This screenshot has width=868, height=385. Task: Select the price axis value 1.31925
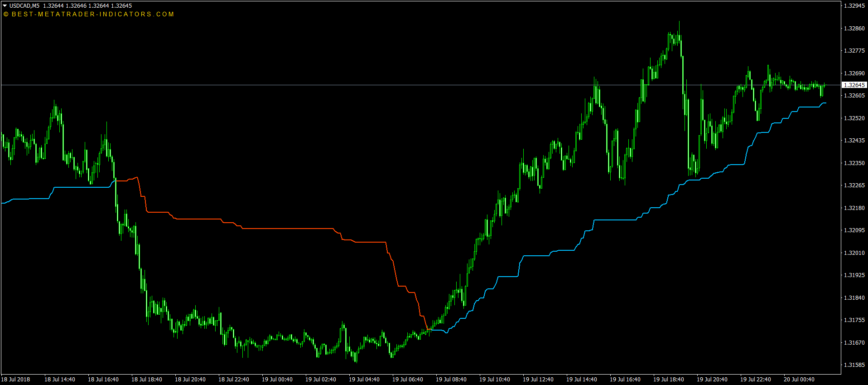click(x=854, y=275)
